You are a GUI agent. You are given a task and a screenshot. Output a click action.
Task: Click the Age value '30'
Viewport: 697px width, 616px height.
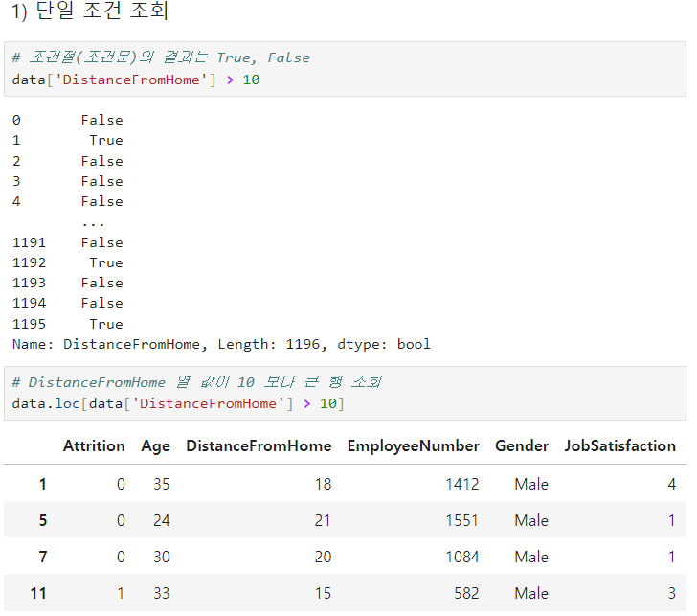(x=162, y=557)
